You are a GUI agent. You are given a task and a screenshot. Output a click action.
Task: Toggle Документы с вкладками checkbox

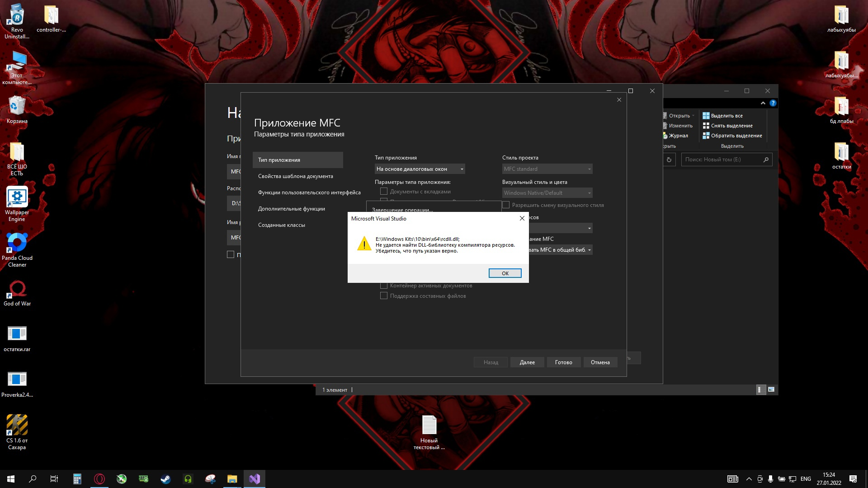tap(384, 192)
